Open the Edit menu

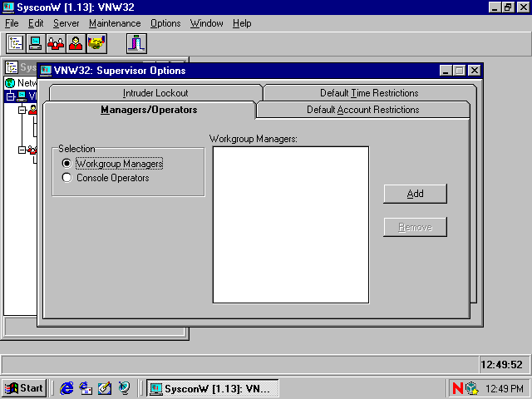36,23
